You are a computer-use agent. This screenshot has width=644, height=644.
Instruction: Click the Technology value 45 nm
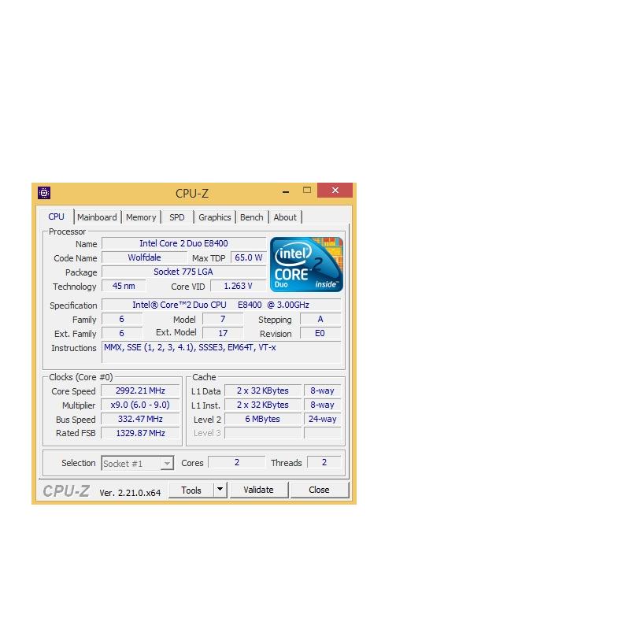pyautogui.click(x=124, y=286)
